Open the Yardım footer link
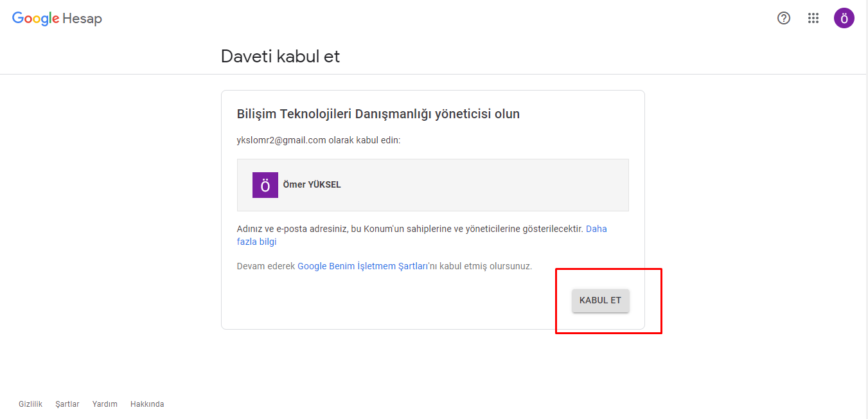Viewport: 868px width, 419px height. click(x=105, y=404)
